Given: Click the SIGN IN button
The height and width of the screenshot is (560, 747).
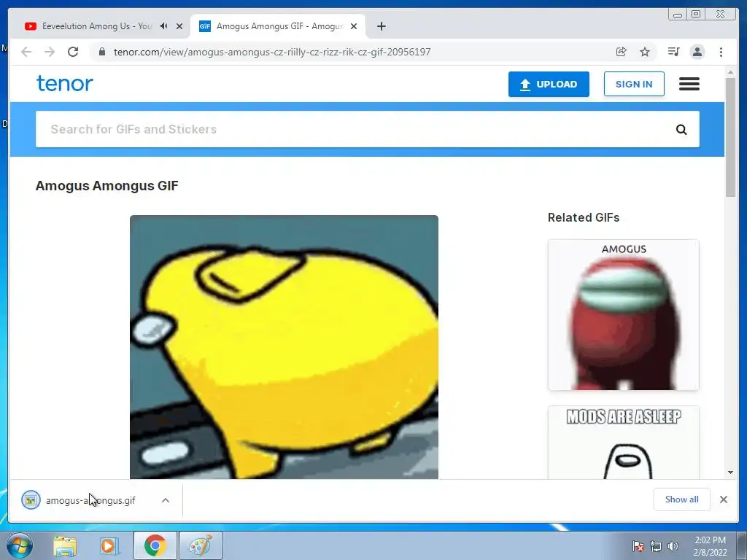Looking at the screenshot, I should click(x=634, y=85).
